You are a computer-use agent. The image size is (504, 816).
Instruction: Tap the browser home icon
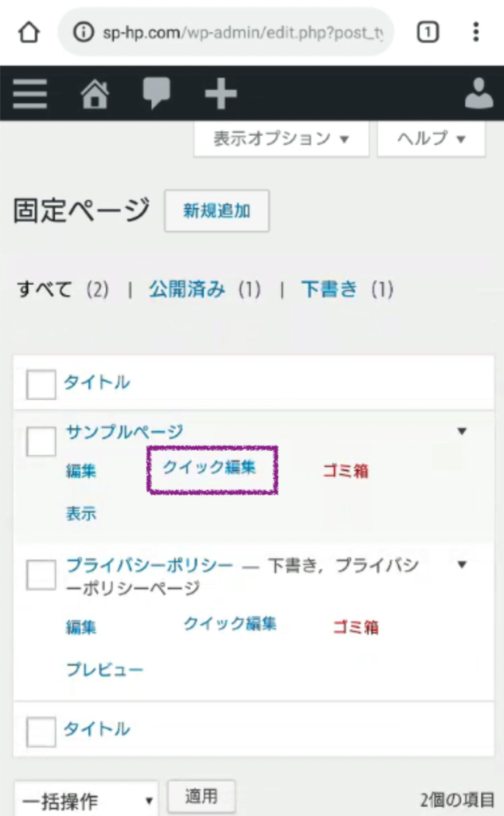pos(29,32)
